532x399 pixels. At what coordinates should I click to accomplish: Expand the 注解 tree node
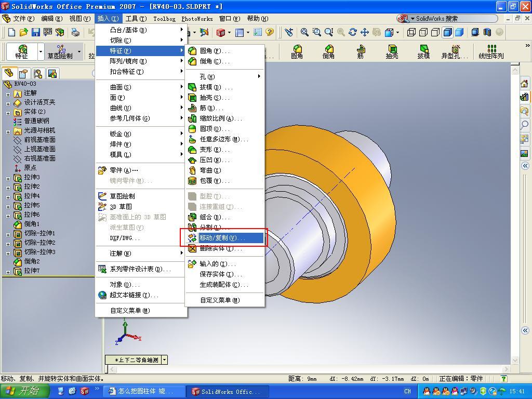(8, 95)
